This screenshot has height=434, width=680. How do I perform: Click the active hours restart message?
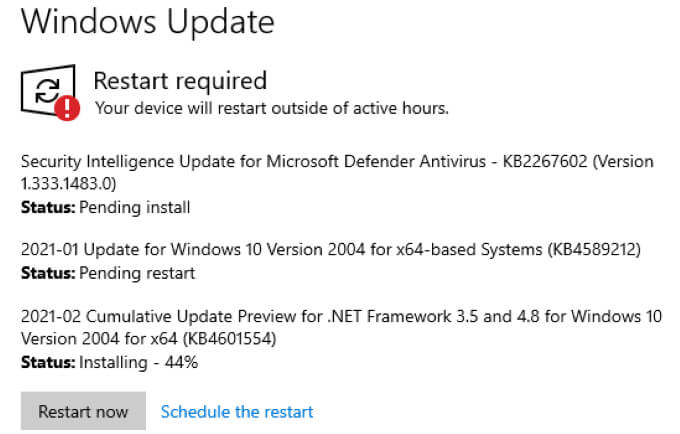[271, 107]
